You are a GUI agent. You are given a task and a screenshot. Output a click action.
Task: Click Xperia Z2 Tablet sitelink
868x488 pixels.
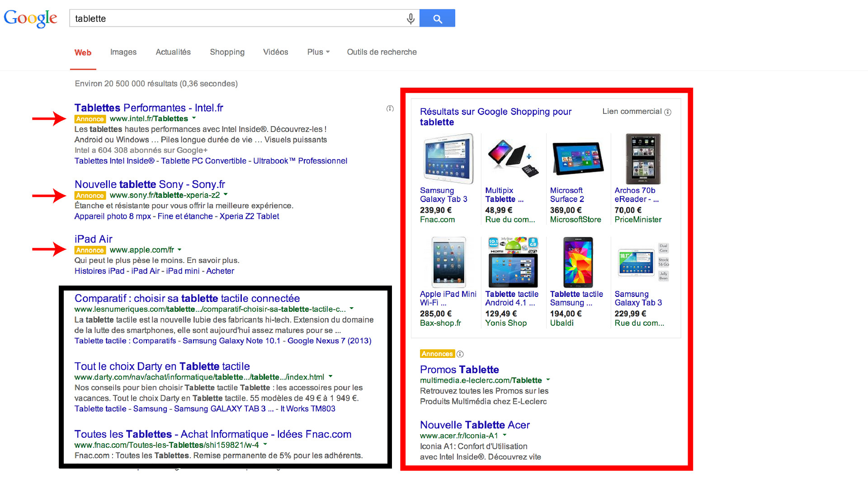coord(250,216)
